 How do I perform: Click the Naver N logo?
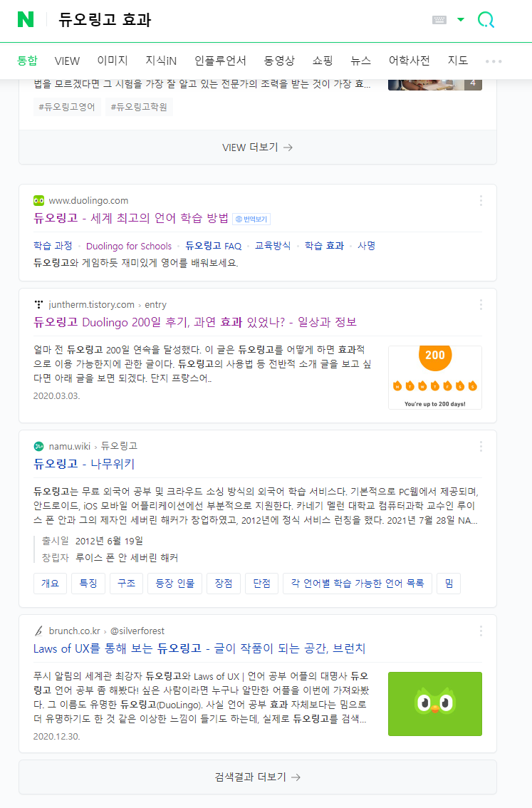click(x=25, y=19)
